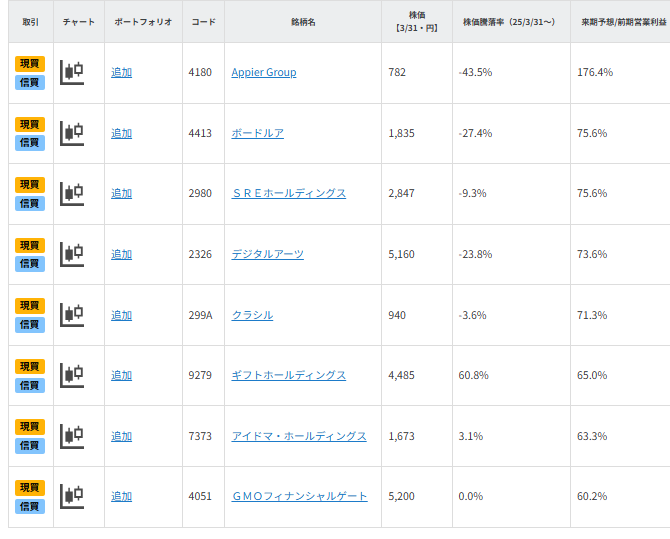Open candlestick chart icon for ボードルア

(72, 133)
